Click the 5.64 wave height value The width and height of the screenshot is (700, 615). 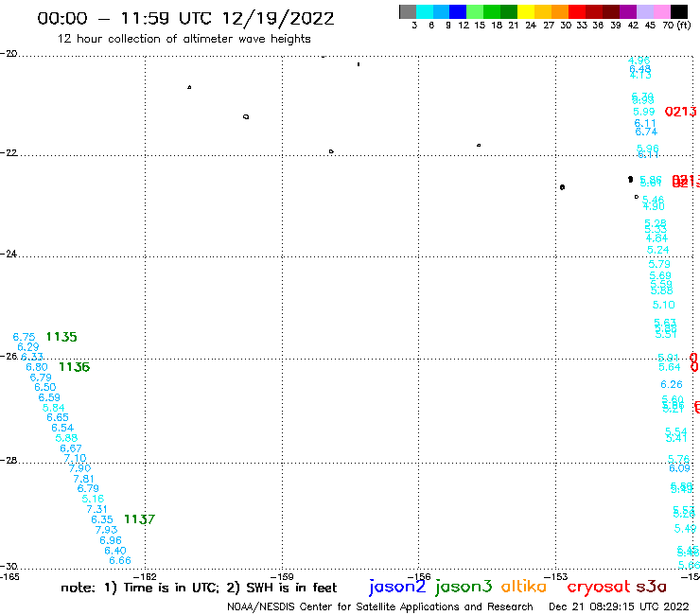pyautogui.click(x=670, y=367)
